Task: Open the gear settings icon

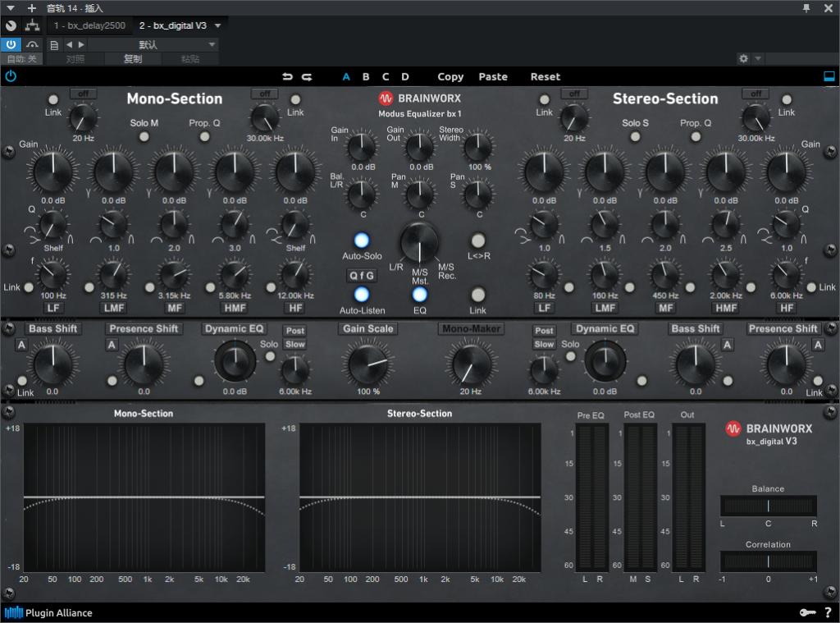Action: click(x=743, y=58)
